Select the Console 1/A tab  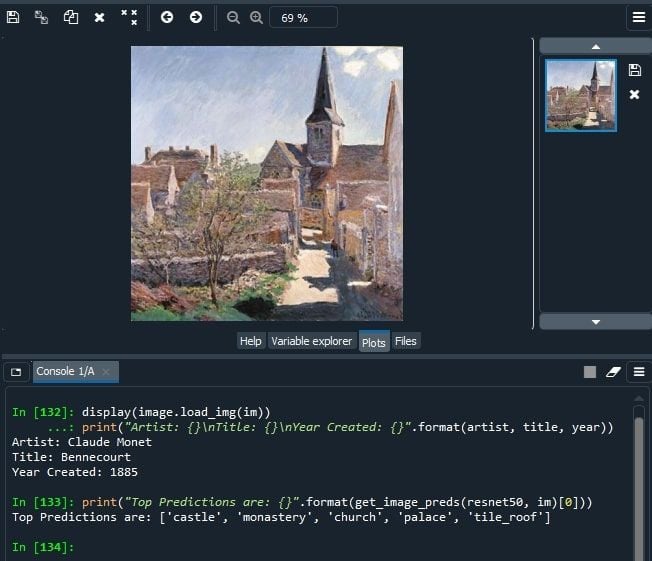pos(66,371)
